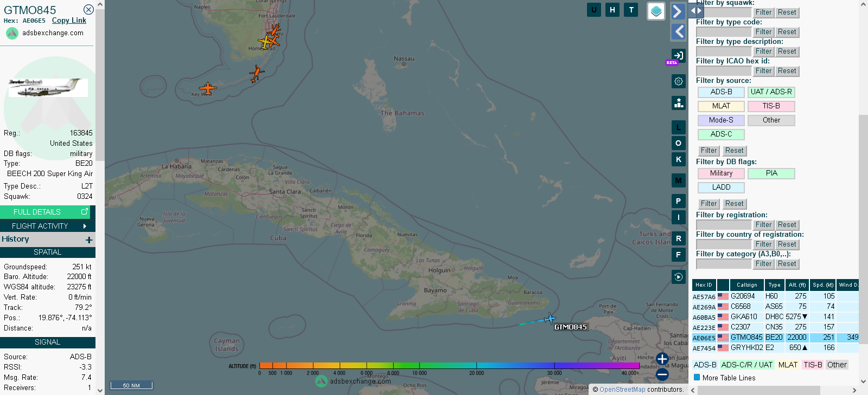868x395 pixels.
Task: Select MLAT source filter
Action: point(721,106)
